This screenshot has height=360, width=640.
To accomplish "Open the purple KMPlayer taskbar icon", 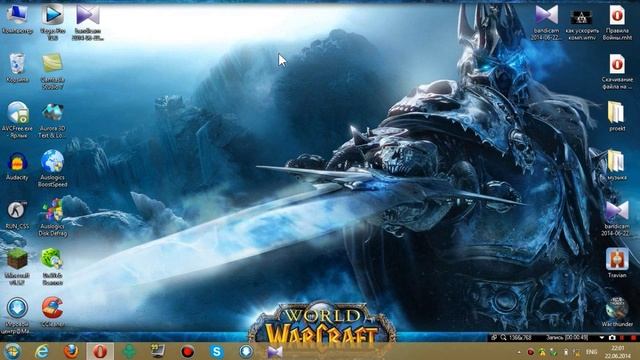I will pyautogui.click(x=275, y=351).
